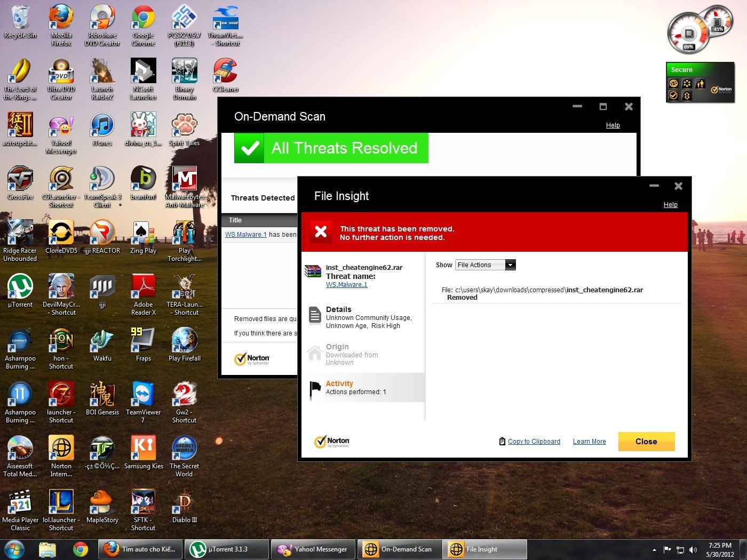Launch MapleStory desktop icon
The width and height of the screenshot is (747, 560).
click(102, 506)
